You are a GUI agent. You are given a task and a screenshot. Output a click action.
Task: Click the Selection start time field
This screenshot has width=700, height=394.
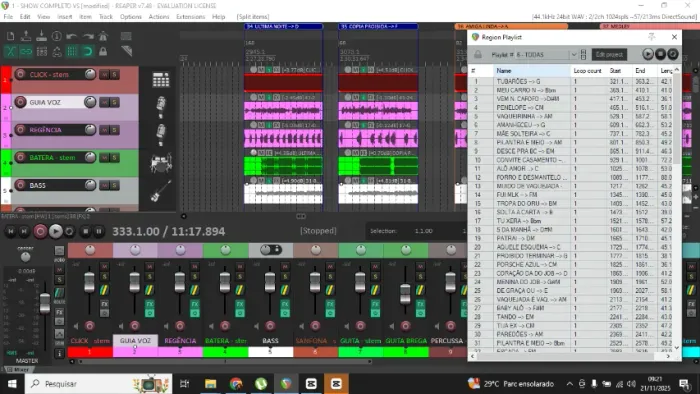click(424, 231)
